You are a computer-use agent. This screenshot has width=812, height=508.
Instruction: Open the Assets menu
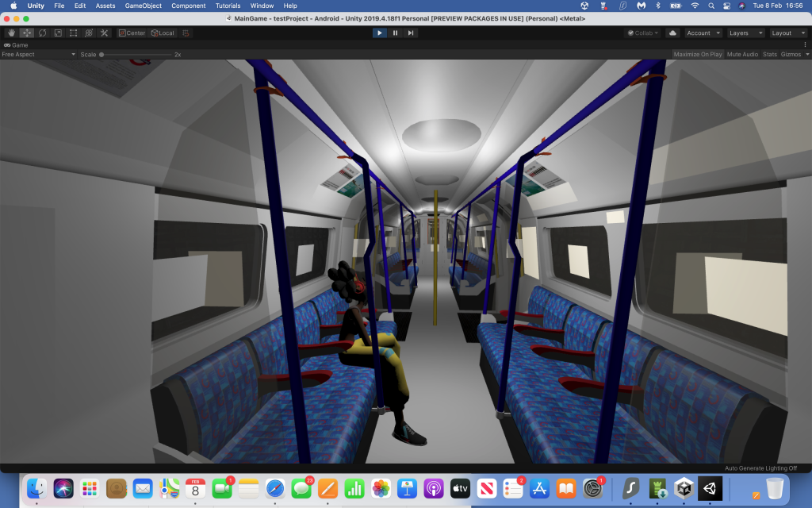coord(105,6)
